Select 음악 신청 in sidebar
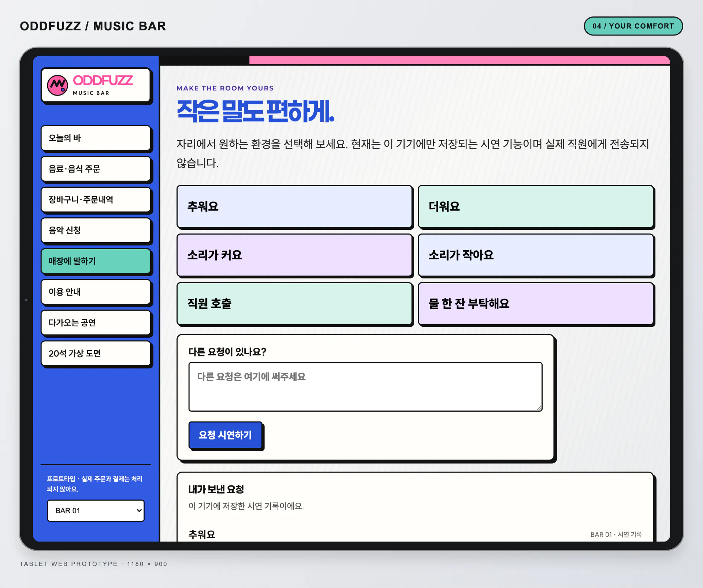This screenshot has height=588, width=703. pyautogui.click(x=96, y=230)
